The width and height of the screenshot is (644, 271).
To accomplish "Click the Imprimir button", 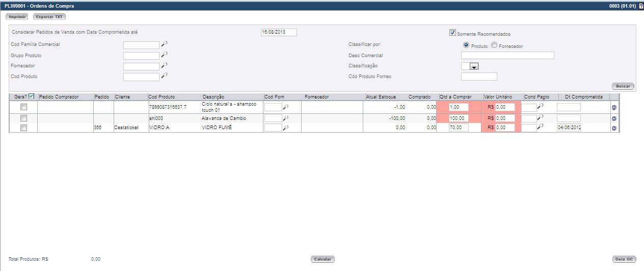I will (17, 17).
